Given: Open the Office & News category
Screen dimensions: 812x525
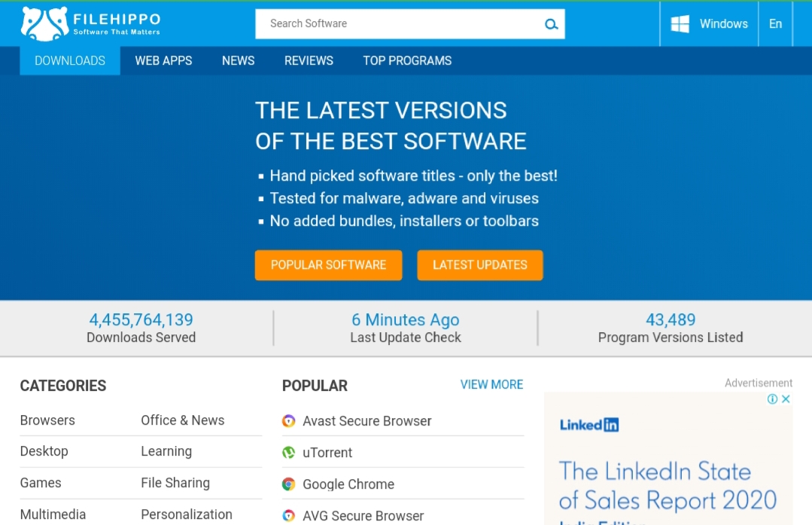Looking at the screenshot, I should tap(183, 420).
